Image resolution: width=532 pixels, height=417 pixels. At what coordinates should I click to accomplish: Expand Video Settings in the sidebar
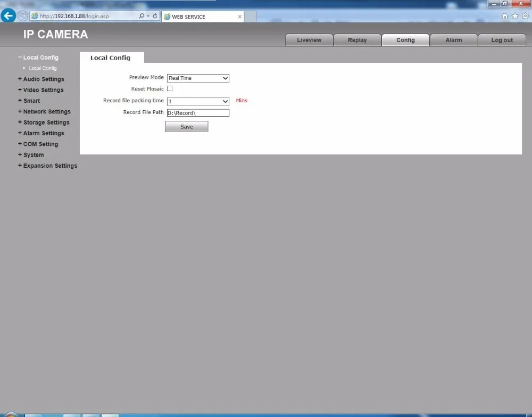pyautogui.click(x=41, y=90)
